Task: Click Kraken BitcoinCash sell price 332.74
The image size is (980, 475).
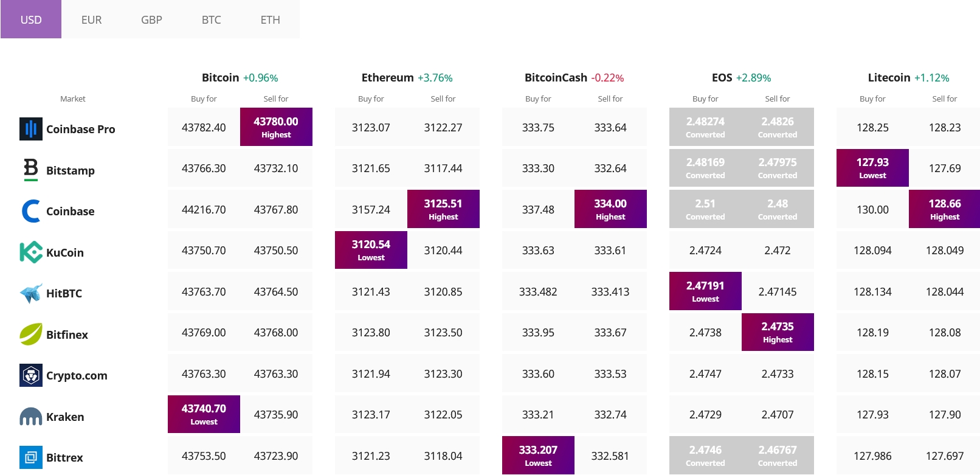Action: point(610,415)
